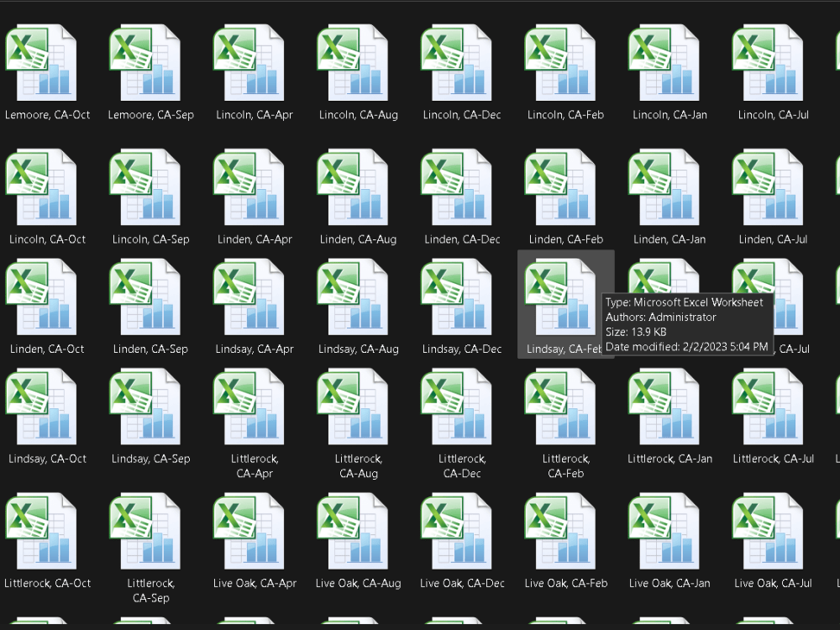Click the Live Oak, CA-Jan Excel icon

[x=664, y=532]
